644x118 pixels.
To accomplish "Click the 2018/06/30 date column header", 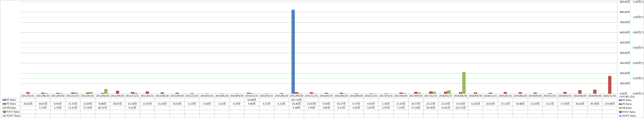I will [461, 96].
